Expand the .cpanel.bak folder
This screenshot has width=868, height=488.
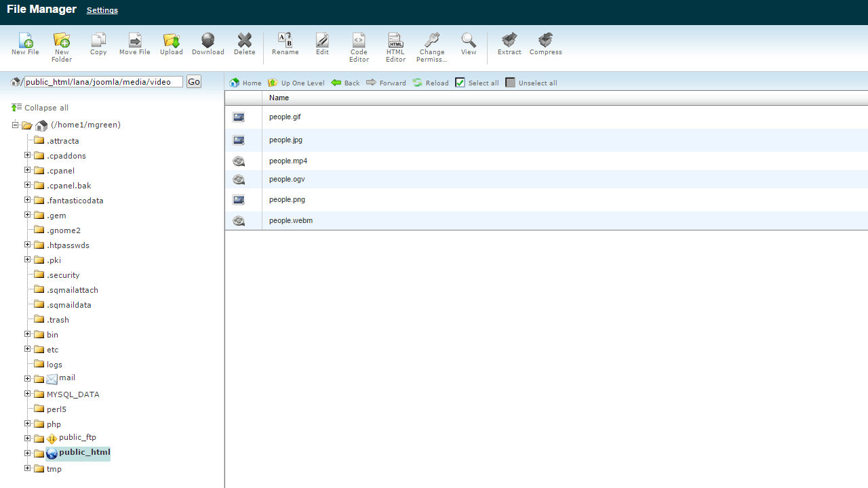point(28,185)
